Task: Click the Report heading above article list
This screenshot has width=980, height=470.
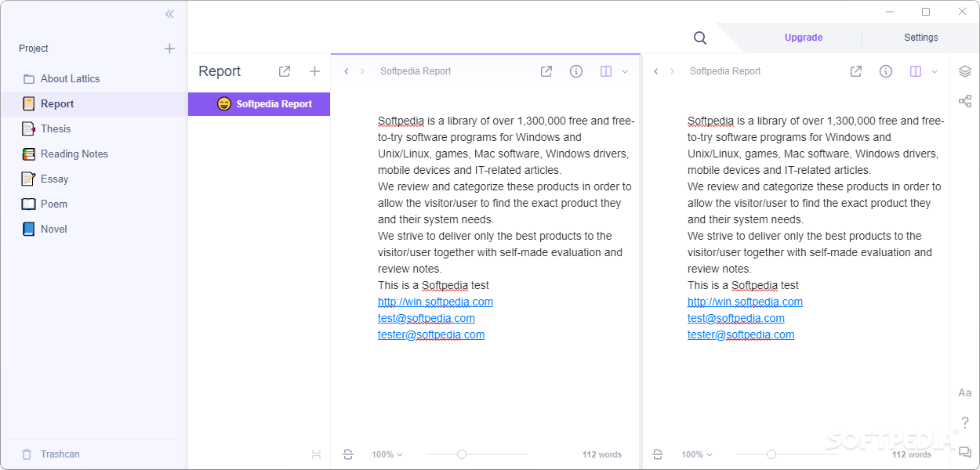Action: click(220, 71)
